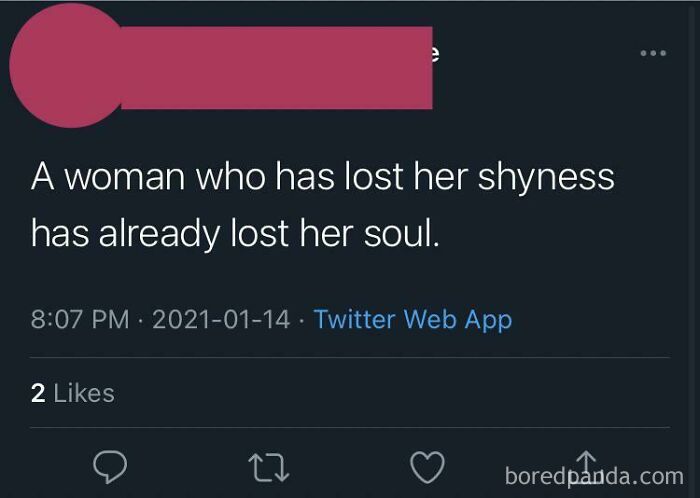This screenshot has height=498, width=700.
Task: View the 2 Likes list
Action: click(72, 394)
